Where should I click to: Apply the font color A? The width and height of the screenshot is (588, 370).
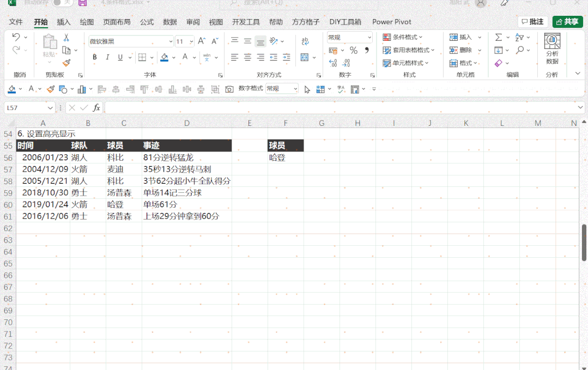[185, 57]
